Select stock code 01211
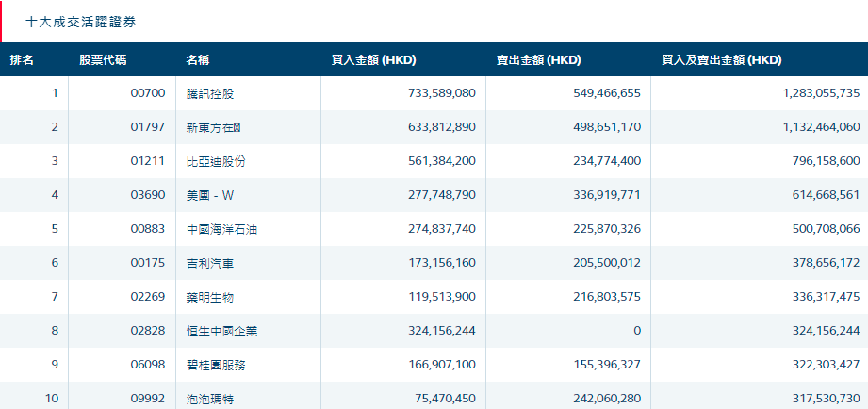868x409 pixels. coord(148,161)
